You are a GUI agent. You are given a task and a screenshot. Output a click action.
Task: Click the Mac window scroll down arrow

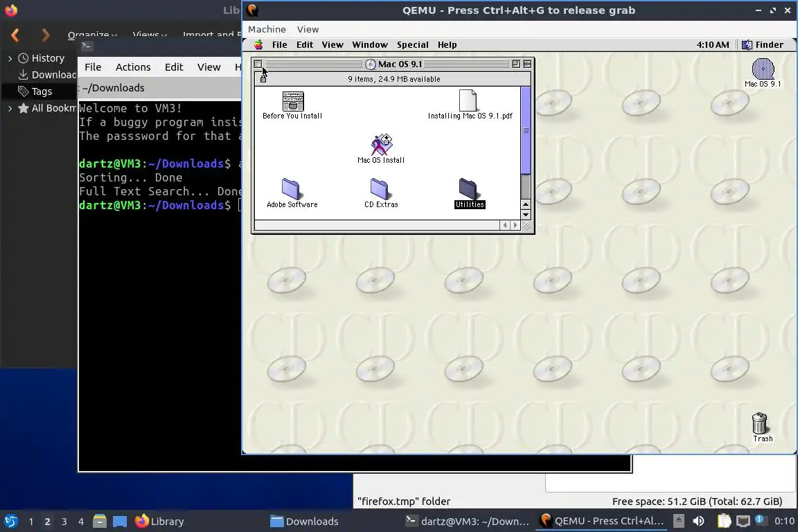(x=526, y=214)
